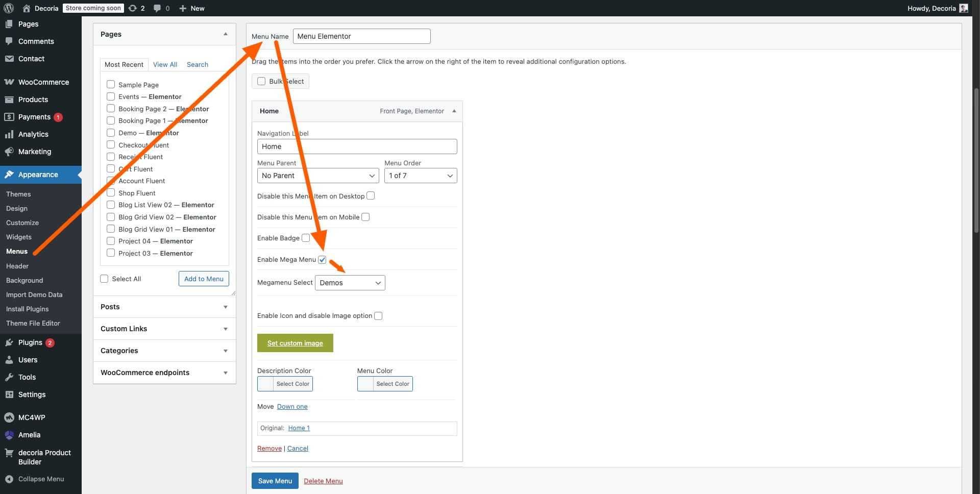Click the Analytics bar chart icon
Image resolution: width=980 pixels, height=494 pixels.
click(x=9, y=134)
